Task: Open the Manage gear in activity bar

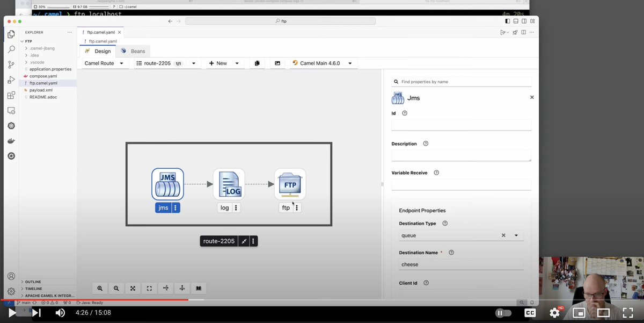Action: pos(11,291)
